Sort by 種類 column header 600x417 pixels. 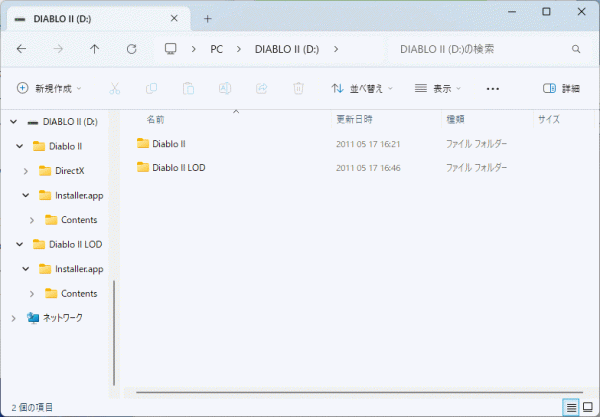pos(455,119)
